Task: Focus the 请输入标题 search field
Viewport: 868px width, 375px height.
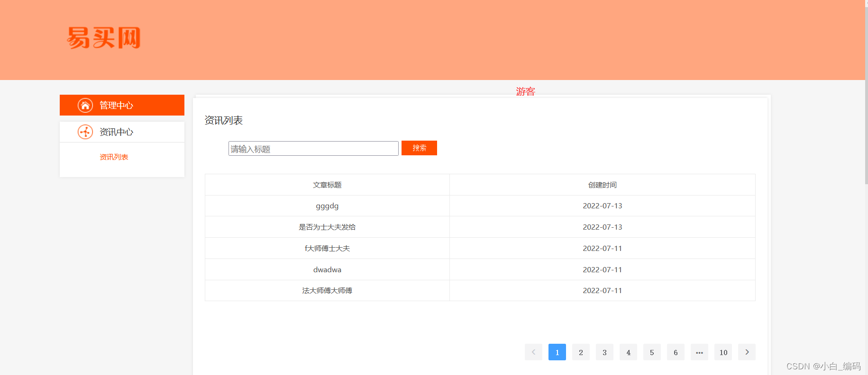Action: [313, 149]
